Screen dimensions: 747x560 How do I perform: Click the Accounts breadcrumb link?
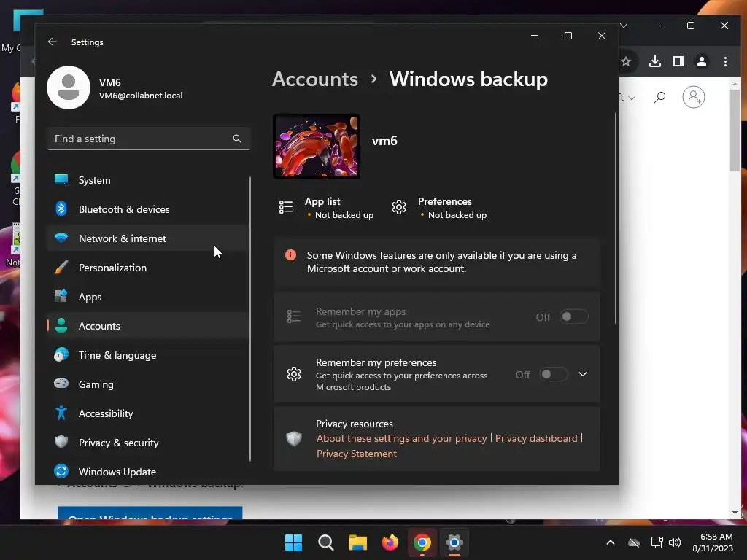pos(315,79)
